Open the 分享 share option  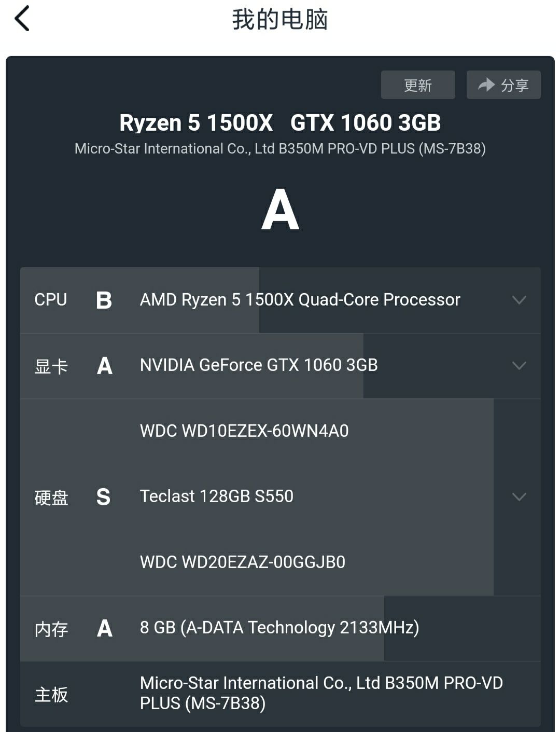coord(503,85)
